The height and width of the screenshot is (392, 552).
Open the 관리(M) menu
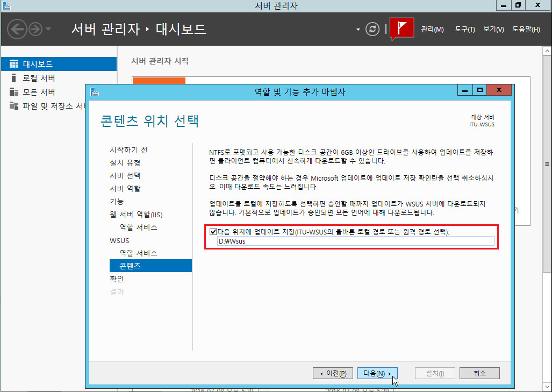point(432,29)
